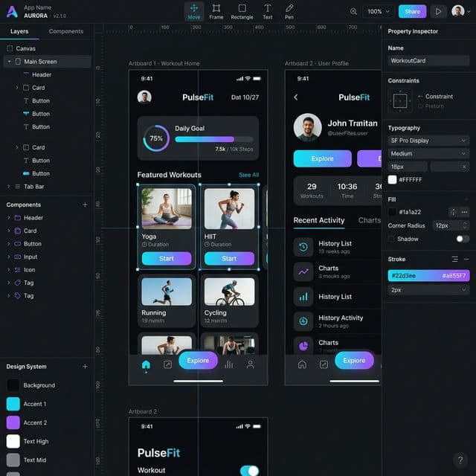
Task: Click the stroke gradient color bar
Action: click(x=428, y=276)
